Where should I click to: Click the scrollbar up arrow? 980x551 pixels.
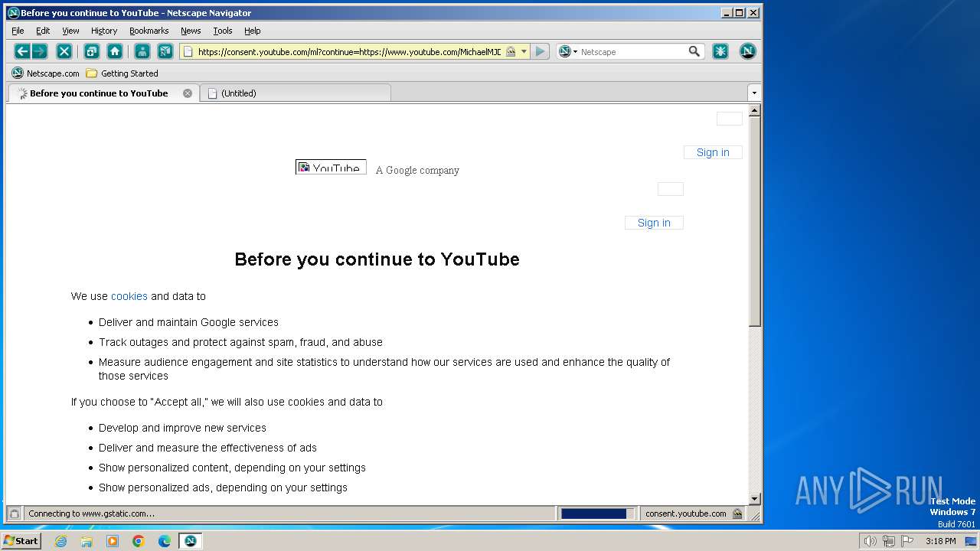coord(754,111)
